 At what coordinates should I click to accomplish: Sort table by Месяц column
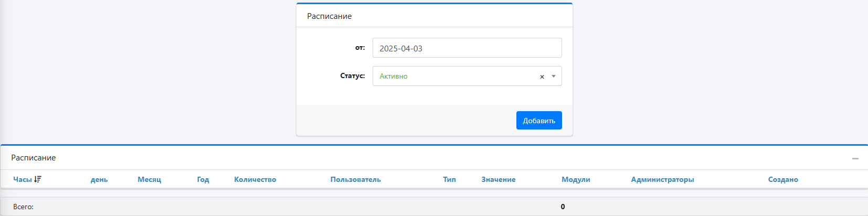tap(150, 179)
